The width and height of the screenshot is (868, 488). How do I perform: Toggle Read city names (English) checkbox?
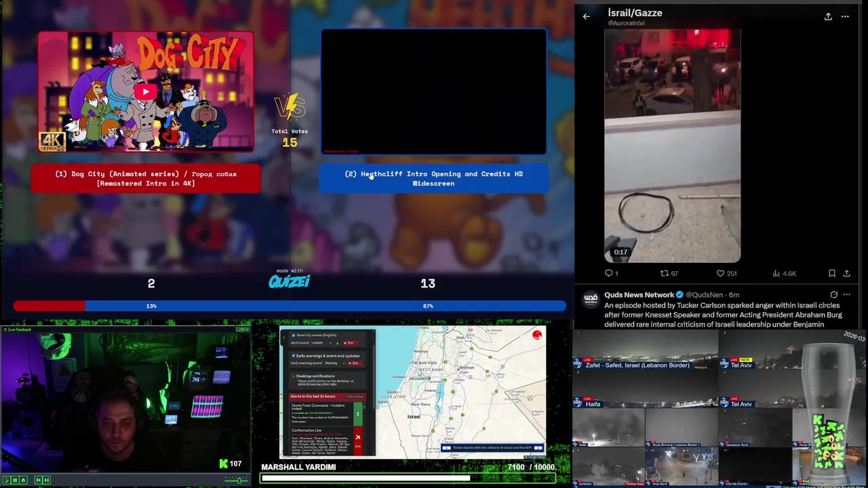(x=294, y=335)
